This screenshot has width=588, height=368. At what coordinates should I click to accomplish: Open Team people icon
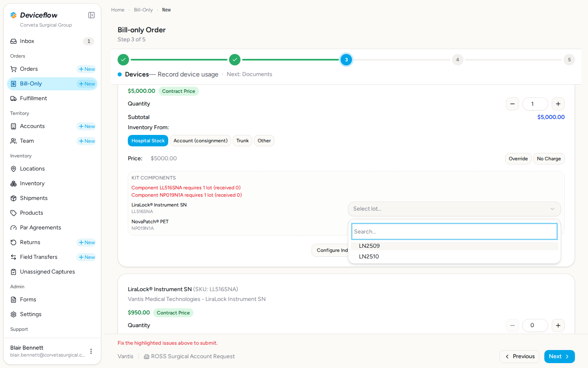(x=13, y=141)
